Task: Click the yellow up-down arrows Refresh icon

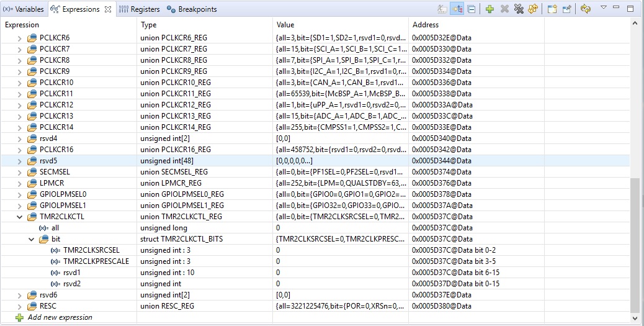Action: tap(533, 9)
